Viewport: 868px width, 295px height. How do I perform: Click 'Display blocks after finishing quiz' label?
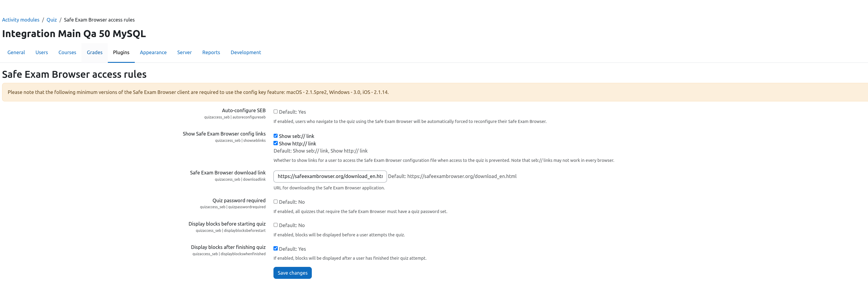pyautogui.click(x=228, y=247)
